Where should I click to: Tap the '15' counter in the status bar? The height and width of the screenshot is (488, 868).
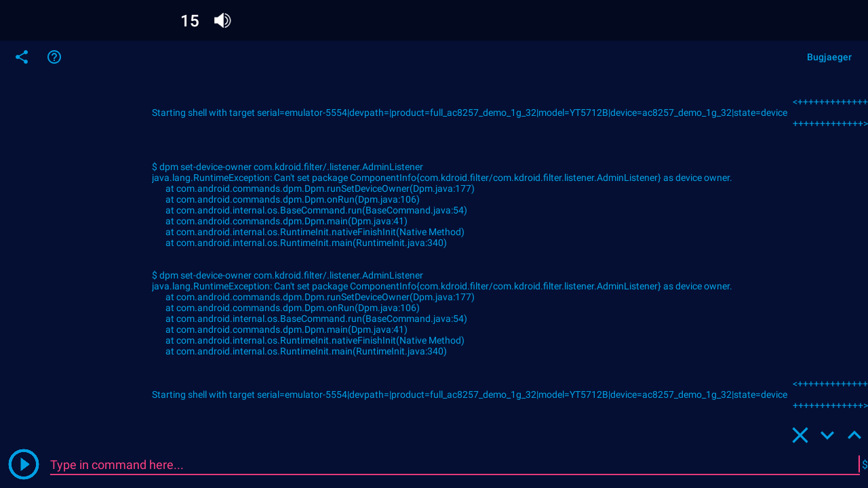click(189, 21)
